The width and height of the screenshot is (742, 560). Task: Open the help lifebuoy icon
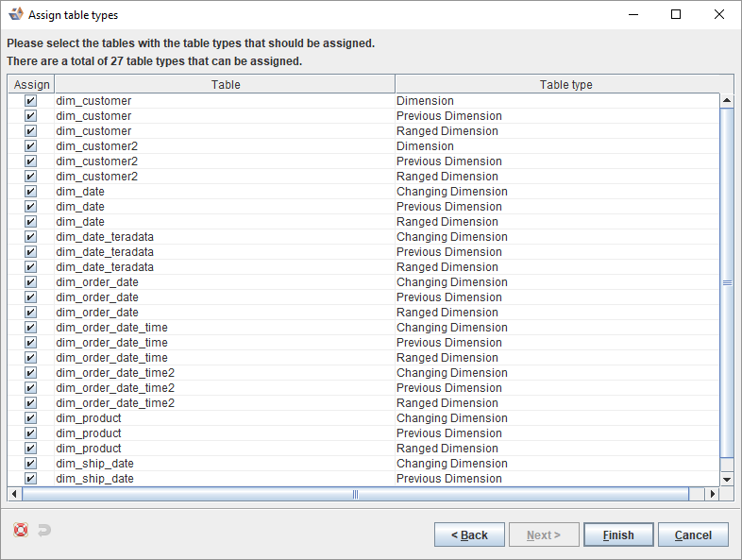coord(21,530)
